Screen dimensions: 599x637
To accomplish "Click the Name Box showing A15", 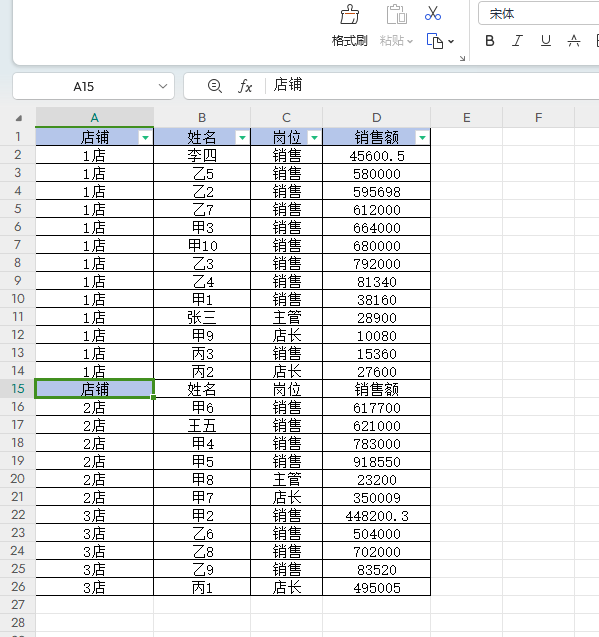I will (84, 86).
